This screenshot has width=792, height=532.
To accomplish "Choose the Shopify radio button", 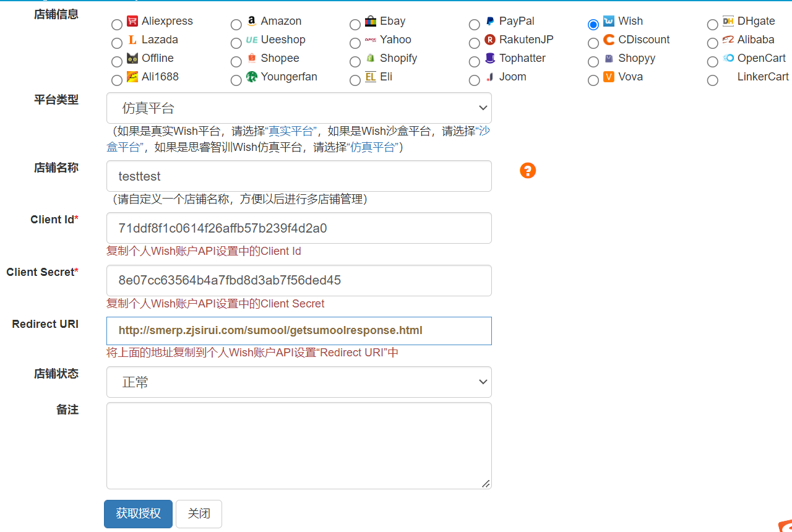I will 355,62.
